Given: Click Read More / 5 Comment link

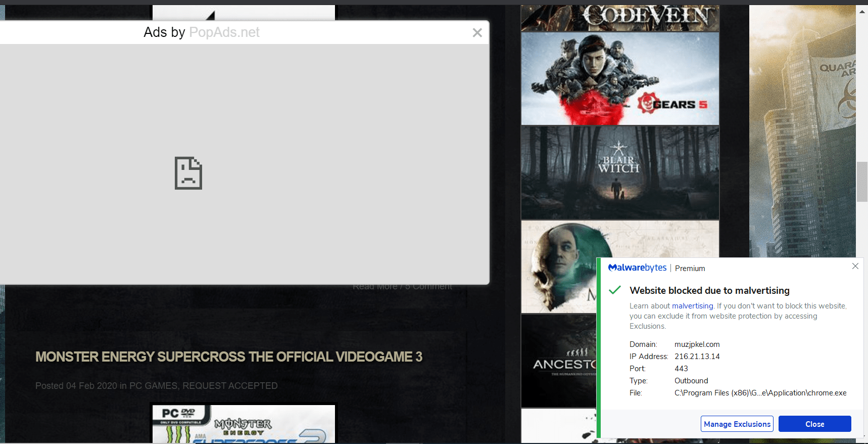Looking at the screenshot, I should point(402,287).
